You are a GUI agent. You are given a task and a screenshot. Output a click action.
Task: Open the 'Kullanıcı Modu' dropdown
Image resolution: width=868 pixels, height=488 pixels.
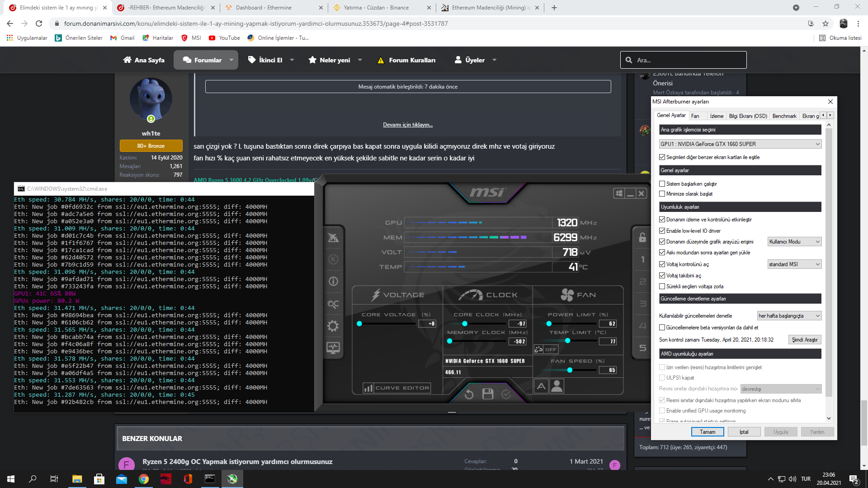pos(794,242)
